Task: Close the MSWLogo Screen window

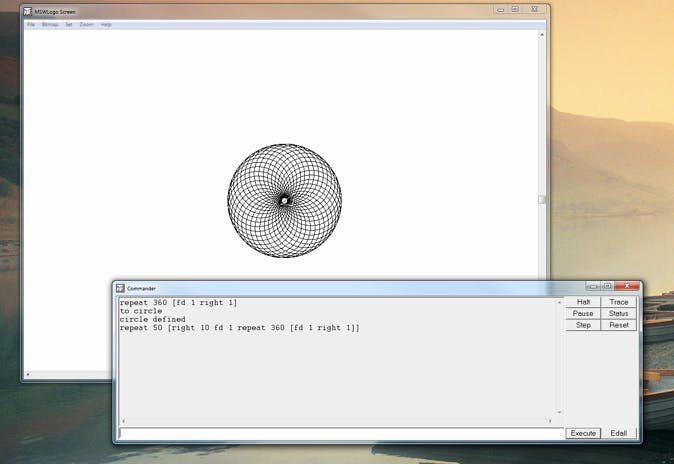Action: click(534, 9)
